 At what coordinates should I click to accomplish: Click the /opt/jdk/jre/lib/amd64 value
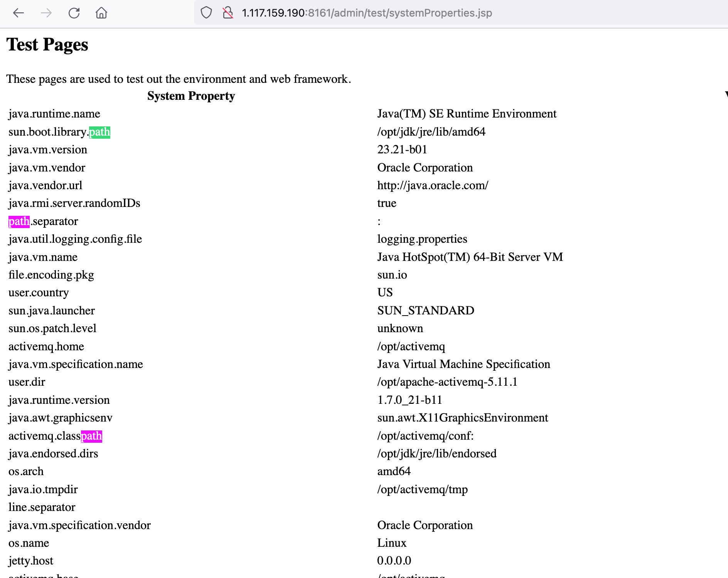coord(431,132)
